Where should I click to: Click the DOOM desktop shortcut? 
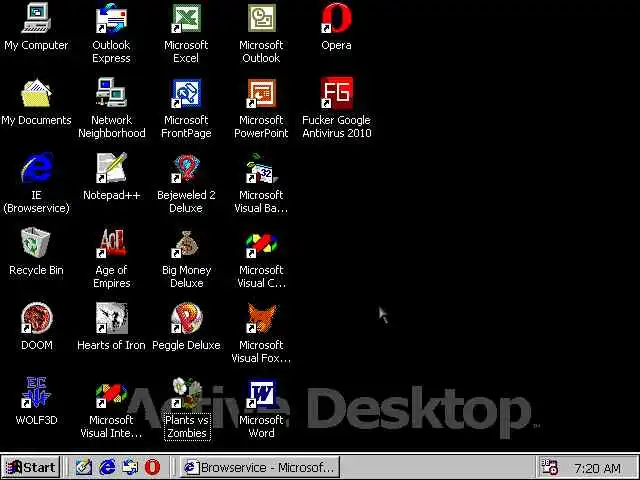coord(36,318)
